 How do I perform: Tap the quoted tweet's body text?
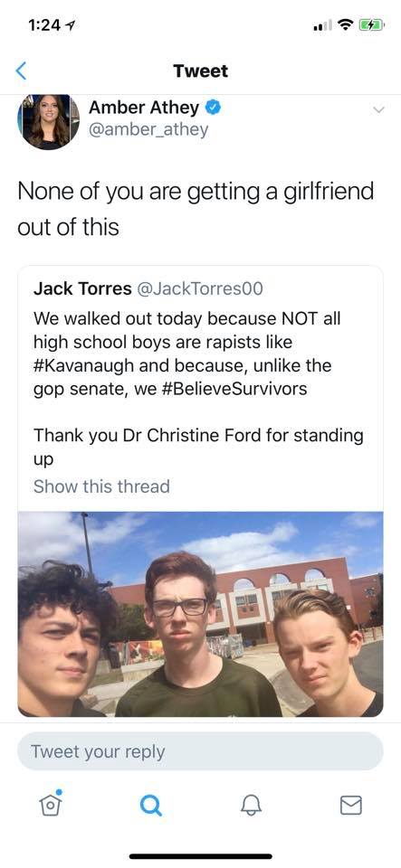[198, 389]
